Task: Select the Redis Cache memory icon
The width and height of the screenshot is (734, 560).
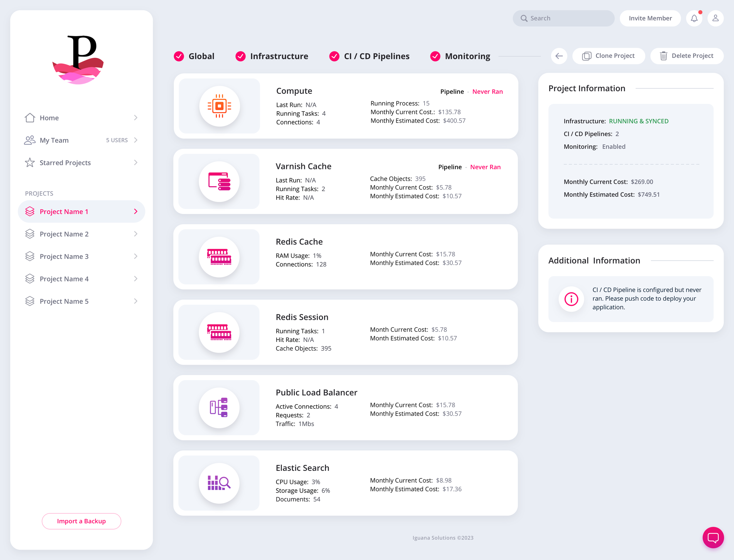Action: click(219, 257)
